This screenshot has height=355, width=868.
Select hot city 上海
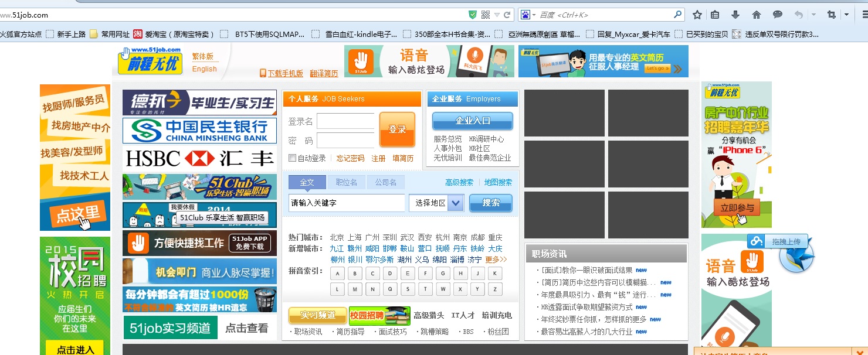pyautogui.click(x=354, y=237)
